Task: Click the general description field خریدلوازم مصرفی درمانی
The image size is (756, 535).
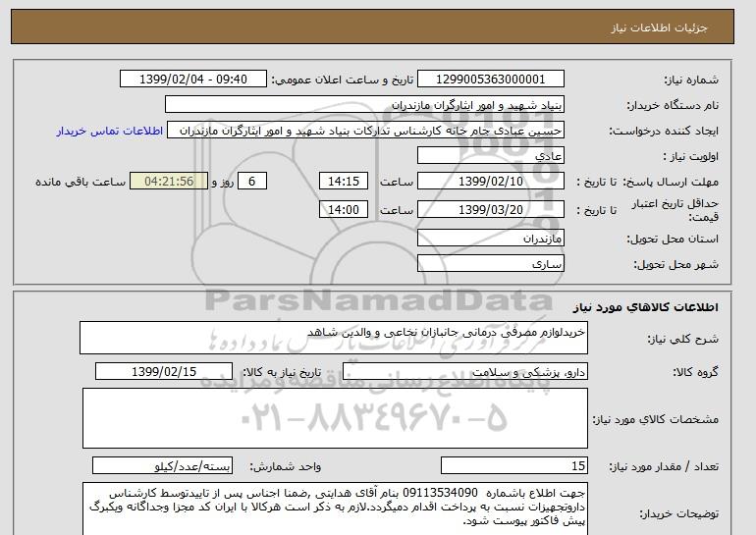Action: [x=334, y=338]
